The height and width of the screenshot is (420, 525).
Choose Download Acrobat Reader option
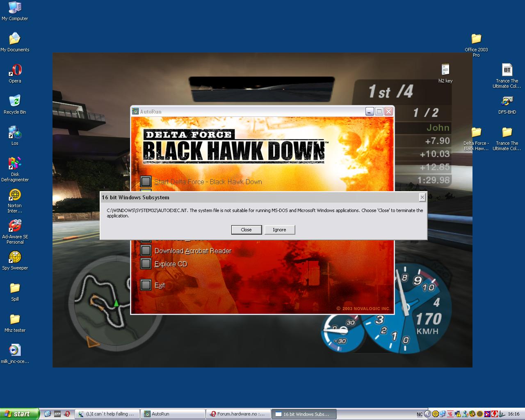pos(193,251)
